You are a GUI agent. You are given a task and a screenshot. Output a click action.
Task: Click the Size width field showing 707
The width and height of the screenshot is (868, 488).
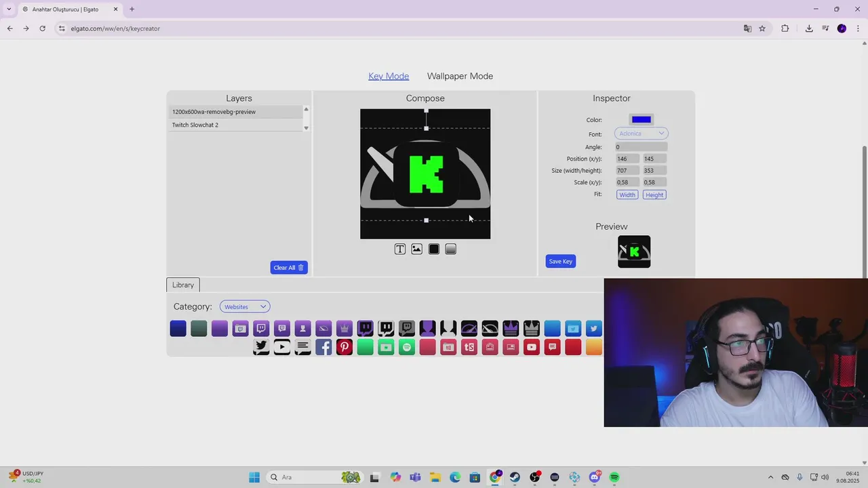(627, 171)
